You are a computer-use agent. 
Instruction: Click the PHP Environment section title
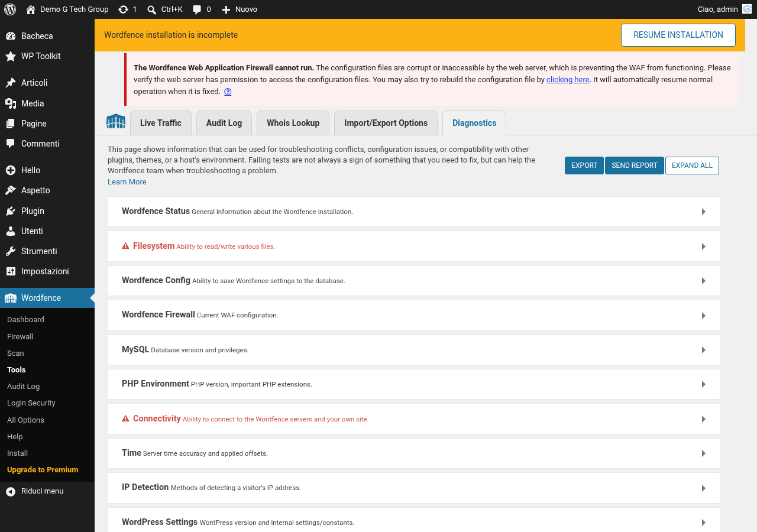click(156, 384)
